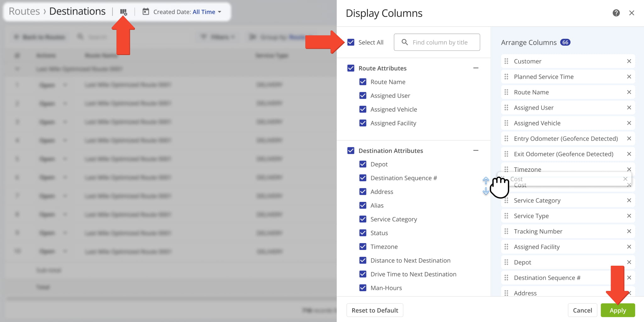Screen dimensions: 644x322
Task: Click the calendar icon next to Created Date
Action: point(146,12)
